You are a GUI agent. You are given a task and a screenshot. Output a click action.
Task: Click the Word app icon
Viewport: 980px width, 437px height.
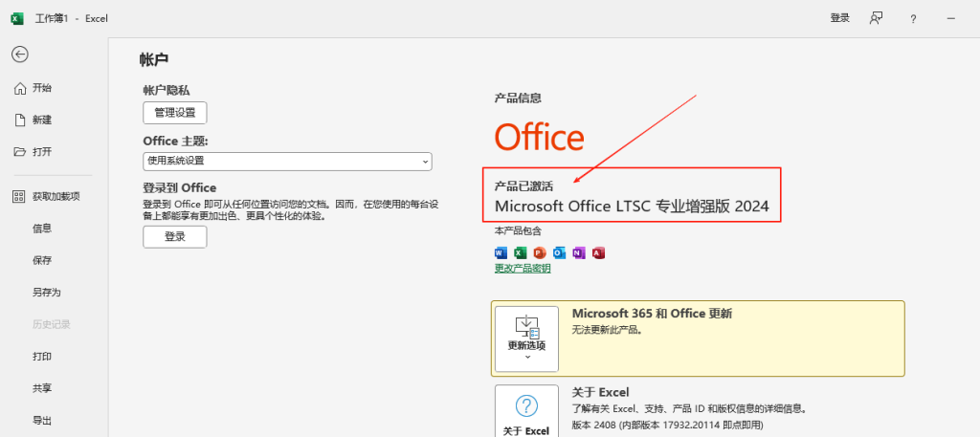501,252
